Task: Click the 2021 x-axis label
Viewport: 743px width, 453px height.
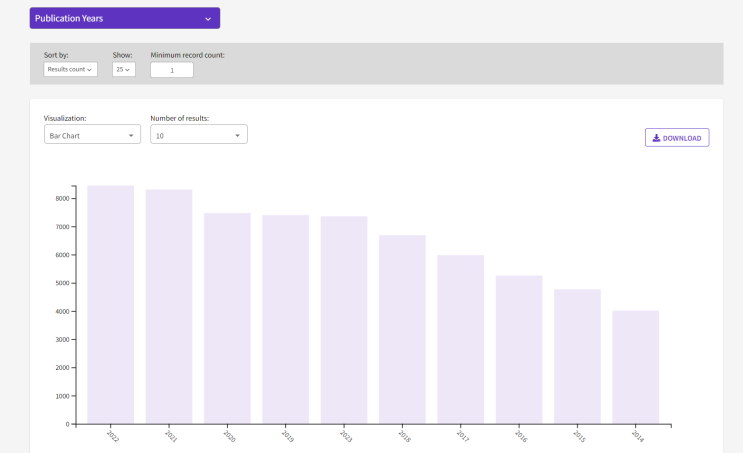Action: tap(171, 436)
